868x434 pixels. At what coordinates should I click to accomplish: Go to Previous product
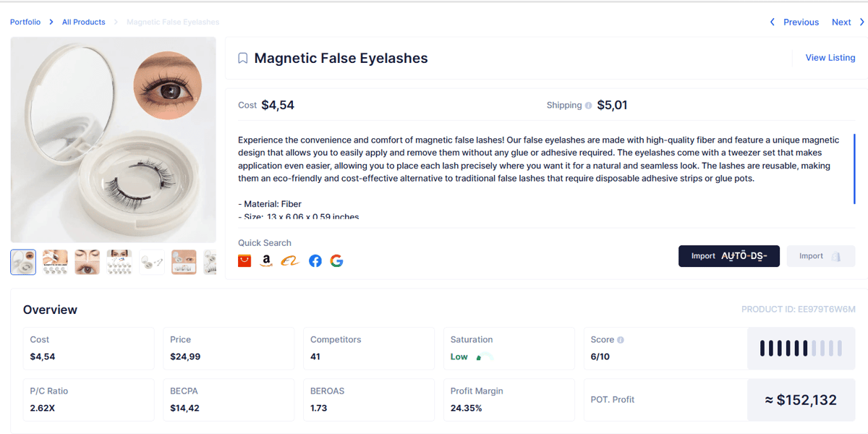pyautogui.click(x=794, y=22)
